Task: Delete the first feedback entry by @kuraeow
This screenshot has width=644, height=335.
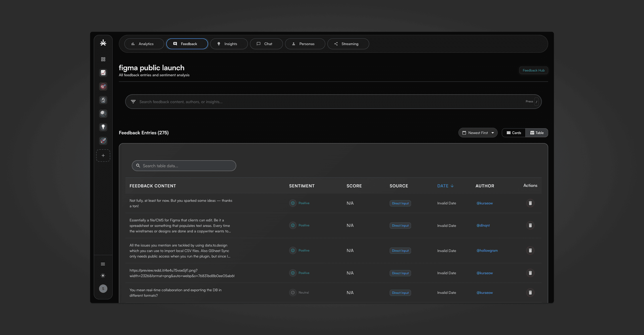Action: click(x=530, y=203)
